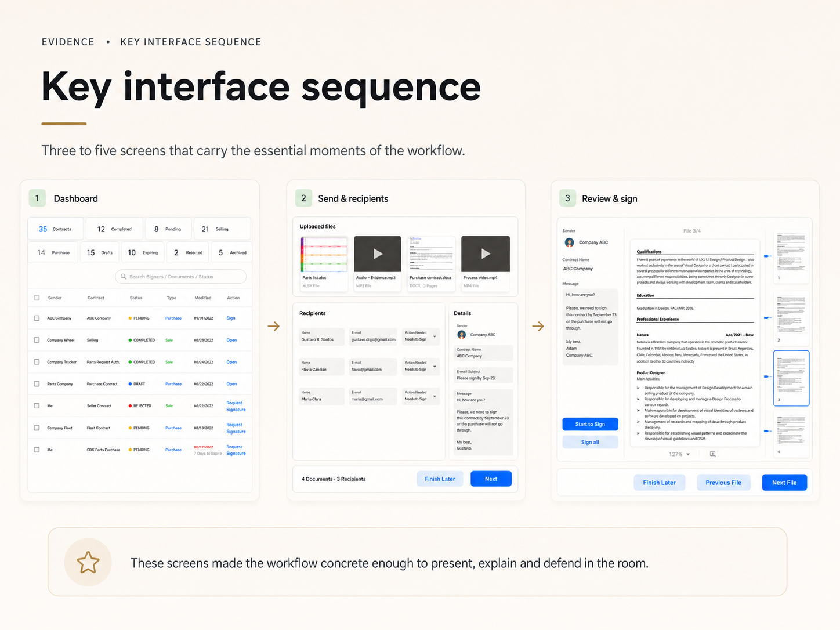The image size is (840, 630).
Task: Open the 127% zoom level dropdown
Action: coord(680,454)
